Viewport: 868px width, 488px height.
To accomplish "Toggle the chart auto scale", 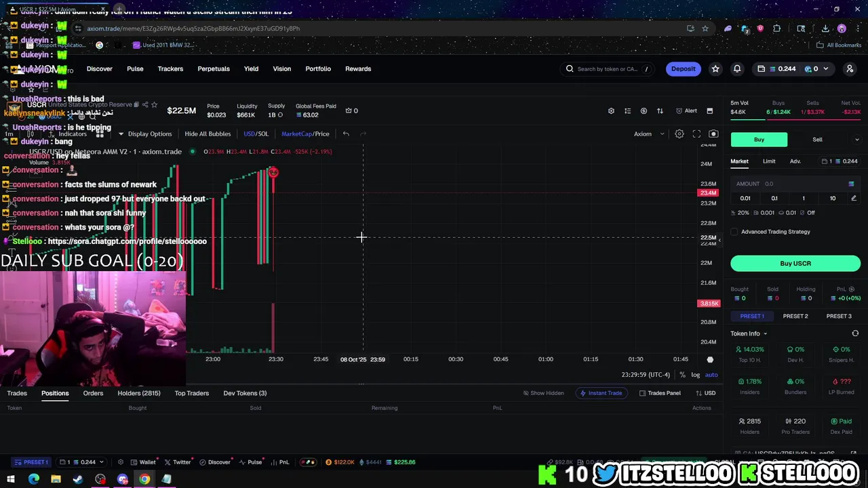I will click(711, 375).
